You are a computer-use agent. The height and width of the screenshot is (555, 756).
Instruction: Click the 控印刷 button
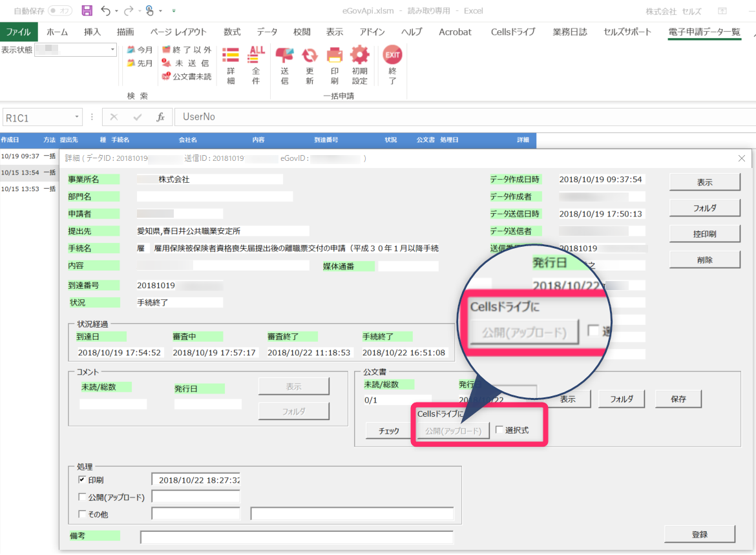[704, 234]
